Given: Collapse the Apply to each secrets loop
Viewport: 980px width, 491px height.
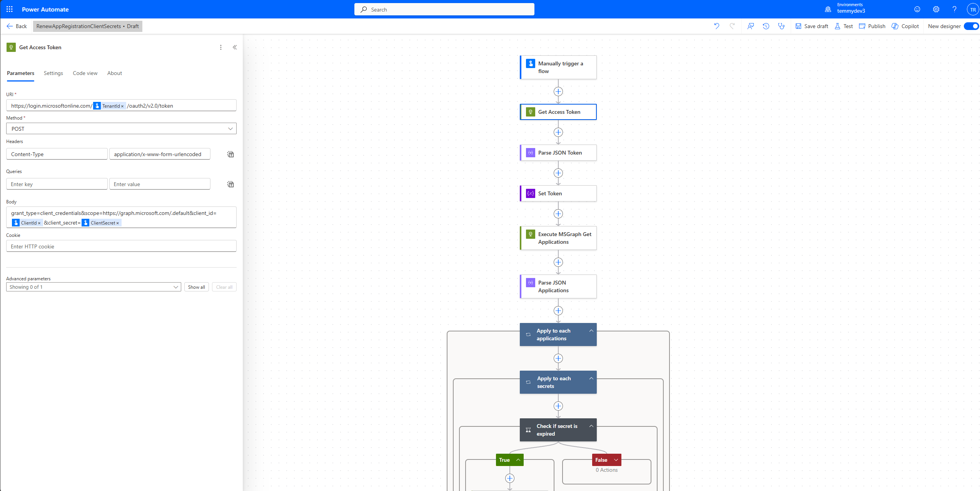Looking at the screenshot, I should pos(591,378).
